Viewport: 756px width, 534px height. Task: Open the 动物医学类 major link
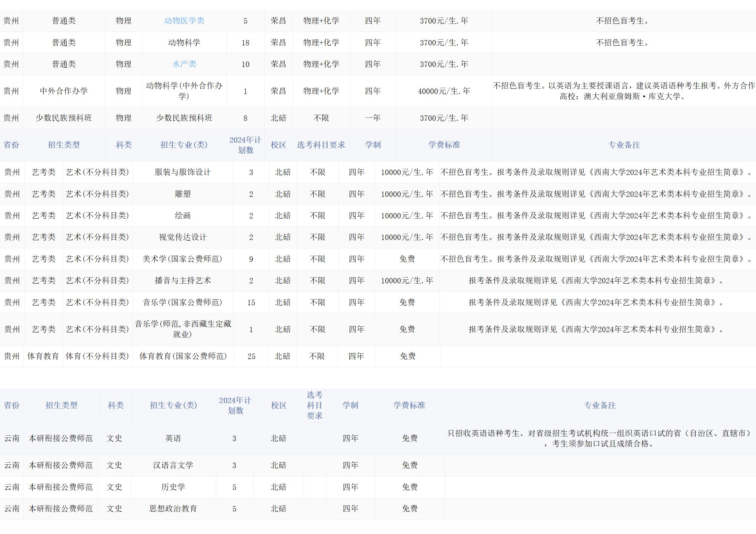[x=184, y=21]
